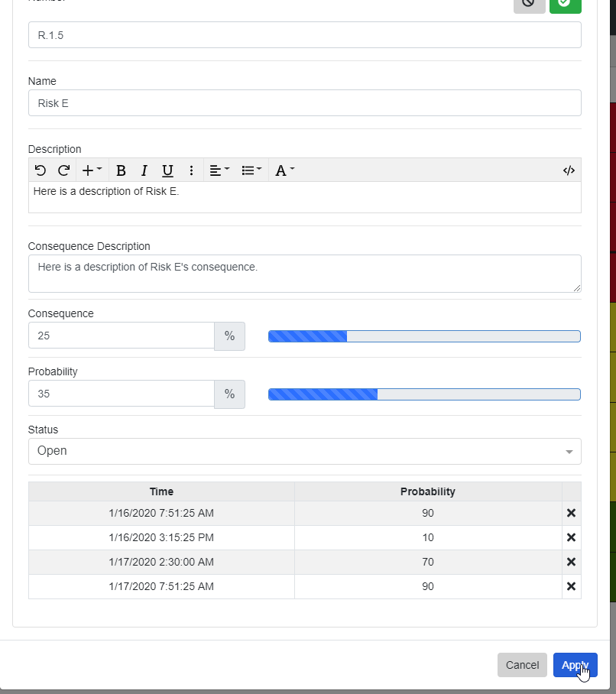The image size is (616, 694).
Task: Remove the 1/17/2020 2:30:00 AM row
Action: pyautogui.click(x=571, y=562)
